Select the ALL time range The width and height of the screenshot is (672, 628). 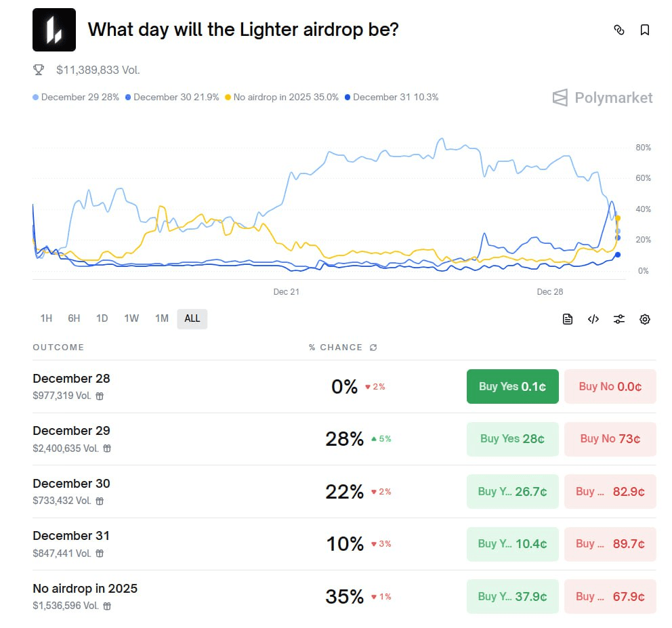point(192,318)
